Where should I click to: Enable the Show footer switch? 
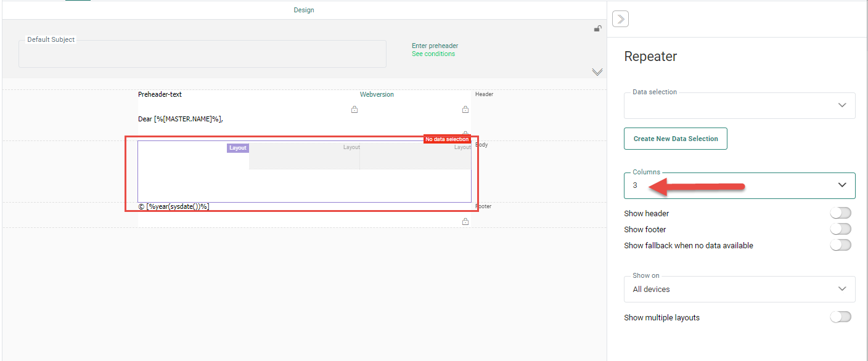point(840,229)
